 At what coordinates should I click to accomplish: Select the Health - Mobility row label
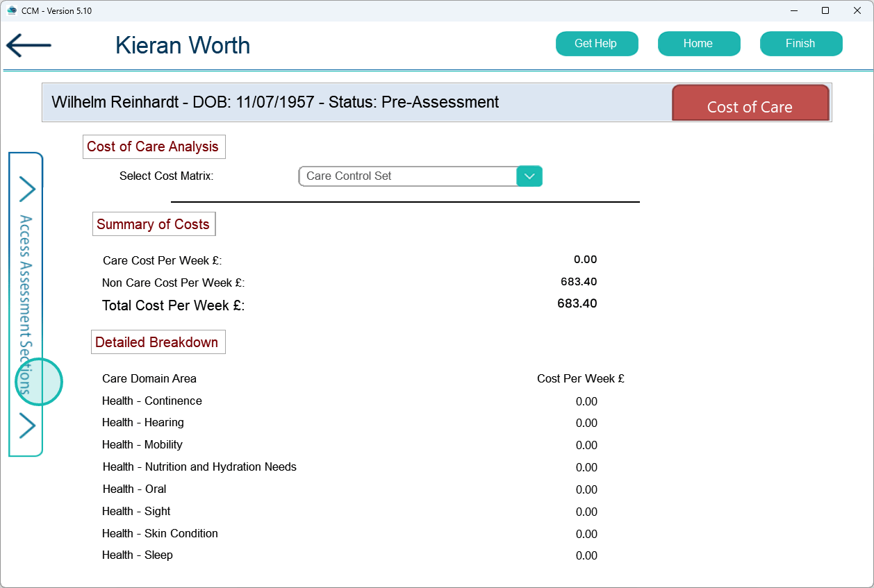tap(142, 445)
